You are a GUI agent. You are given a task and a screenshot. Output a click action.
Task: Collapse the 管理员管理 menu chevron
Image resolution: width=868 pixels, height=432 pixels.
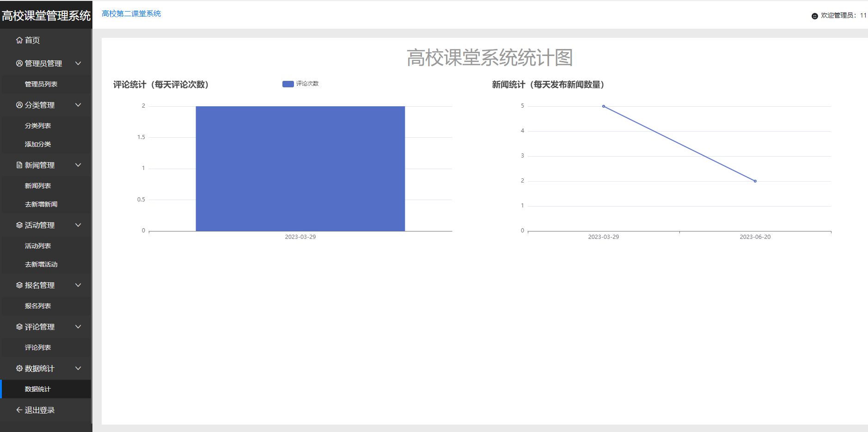[78, 63]
